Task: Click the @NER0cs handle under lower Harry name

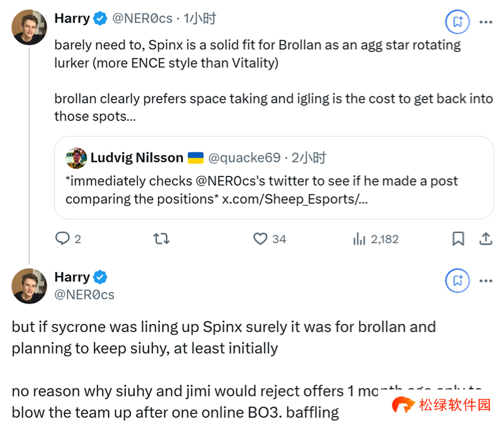Action: click(84, 294)
